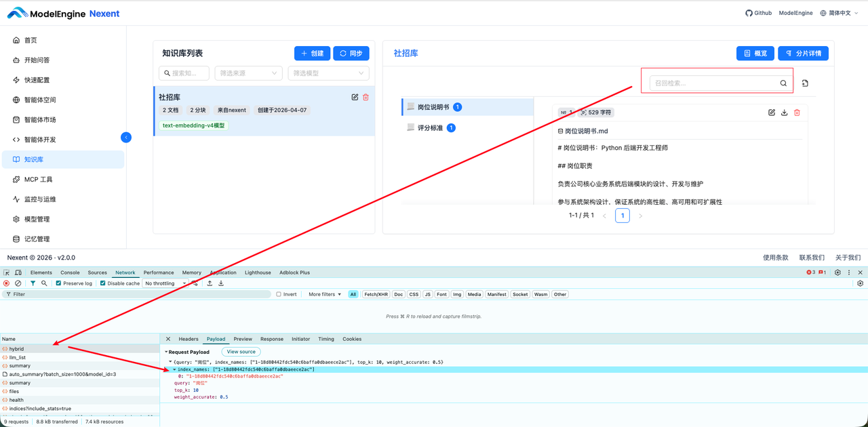Click pagination page 1 button

coord(623,216)
